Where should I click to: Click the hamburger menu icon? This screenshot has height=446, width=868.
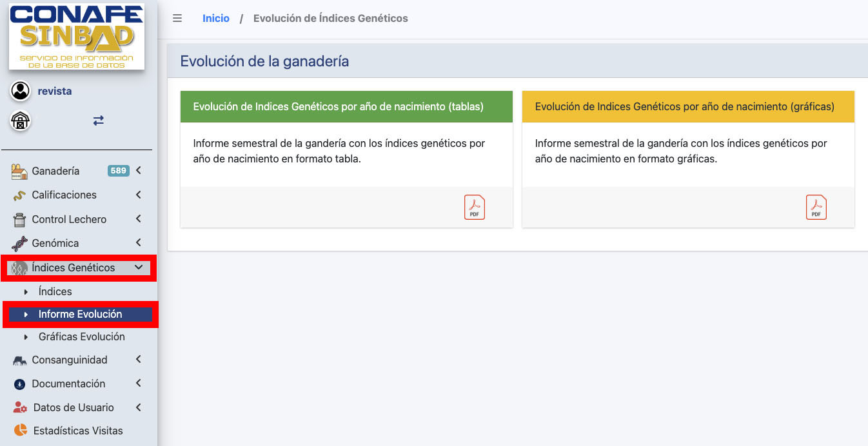pos(177,19)
